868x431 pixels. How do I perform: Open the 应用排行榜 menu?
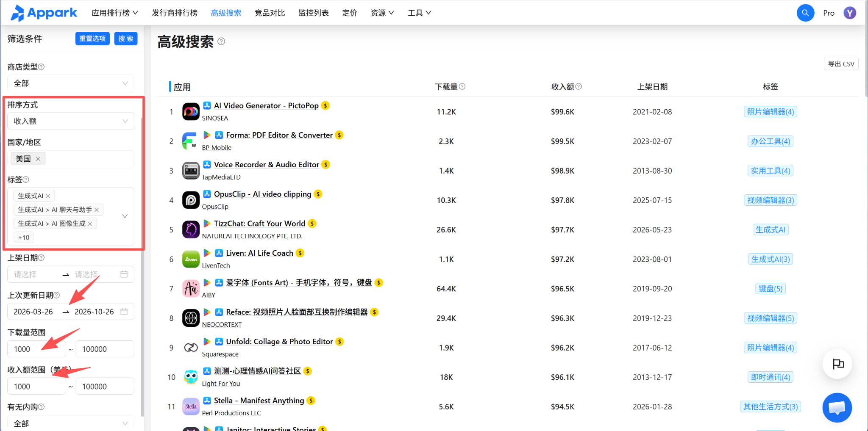(x=115, y=13)
